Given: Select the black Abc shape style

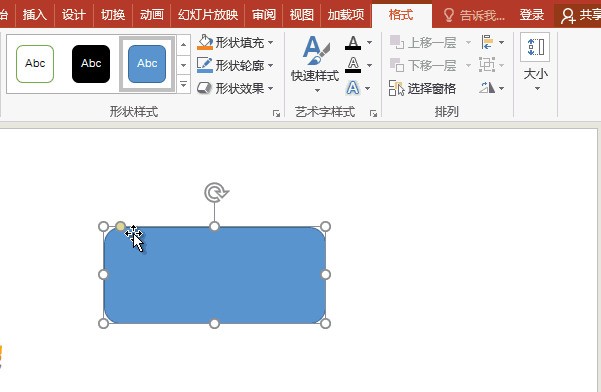Looking at the screenshot, I should click(91, 64).
